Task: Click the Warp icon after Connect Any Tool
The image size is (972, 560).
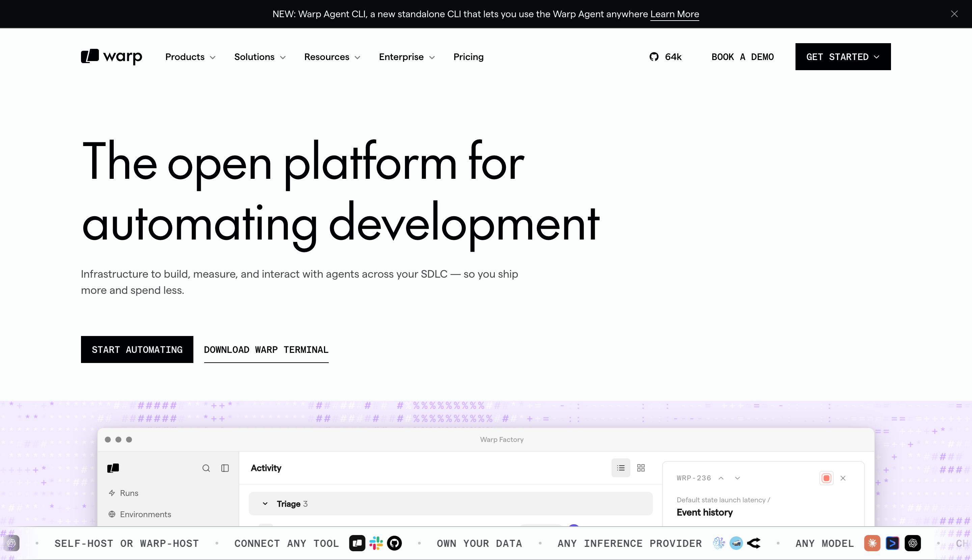Action: coord(357,543)
